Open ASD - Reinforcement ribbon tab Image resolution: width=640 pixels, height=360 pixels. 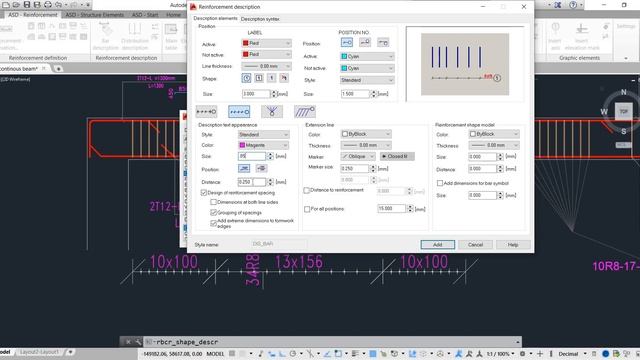[x=33, y=15]
